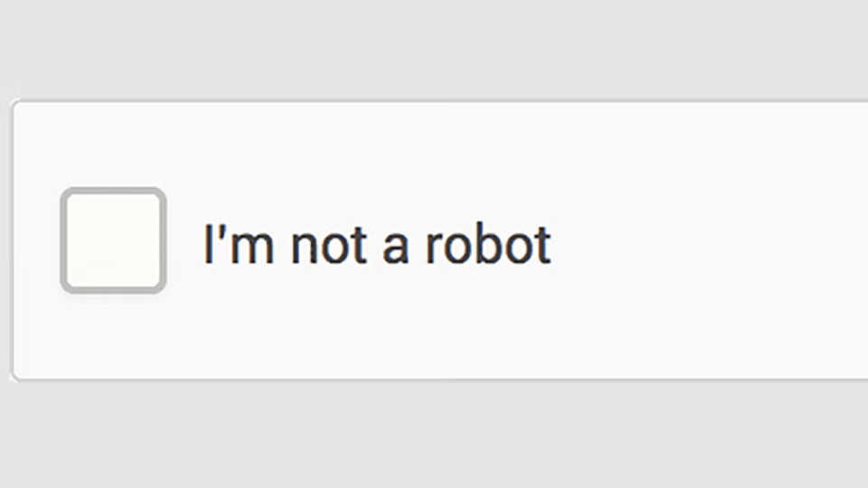Click the captcha panel above the label text
868x488 pixels.
click(x=377, y=161)
